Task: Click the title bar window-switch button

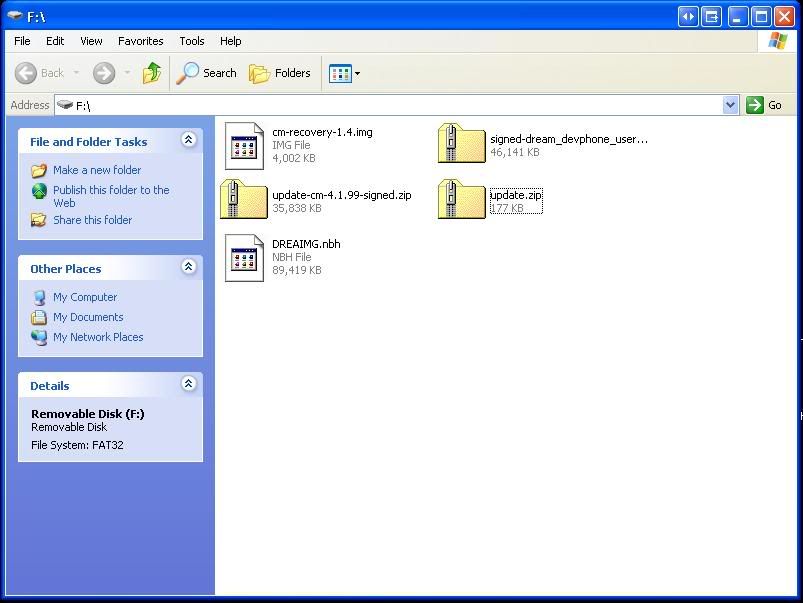Action: (711, 17)
